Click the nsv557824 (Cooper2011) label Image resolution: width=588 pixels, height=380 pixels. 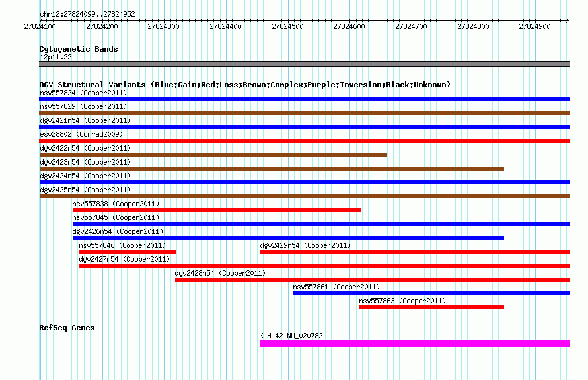click(83, 93)
